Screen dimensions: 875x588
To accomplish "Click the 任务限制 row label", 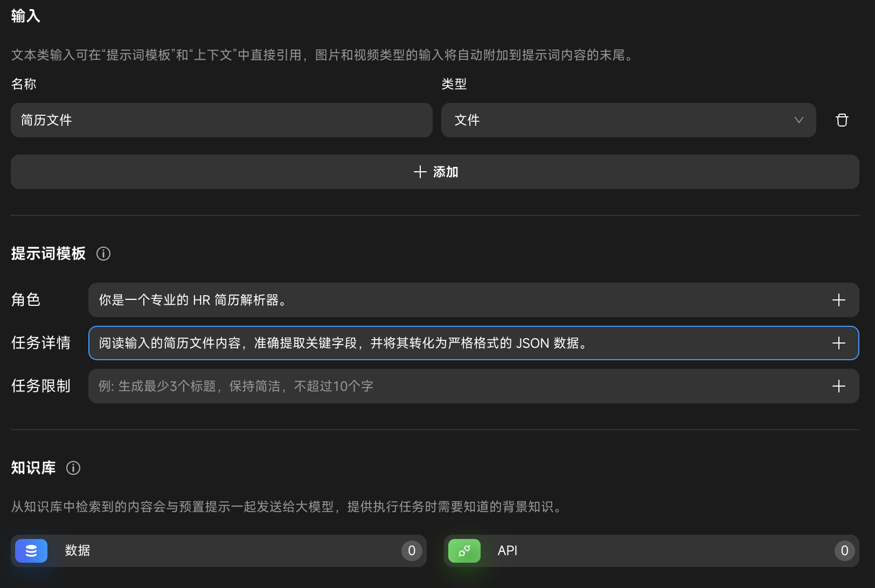I will pos(41,386).
